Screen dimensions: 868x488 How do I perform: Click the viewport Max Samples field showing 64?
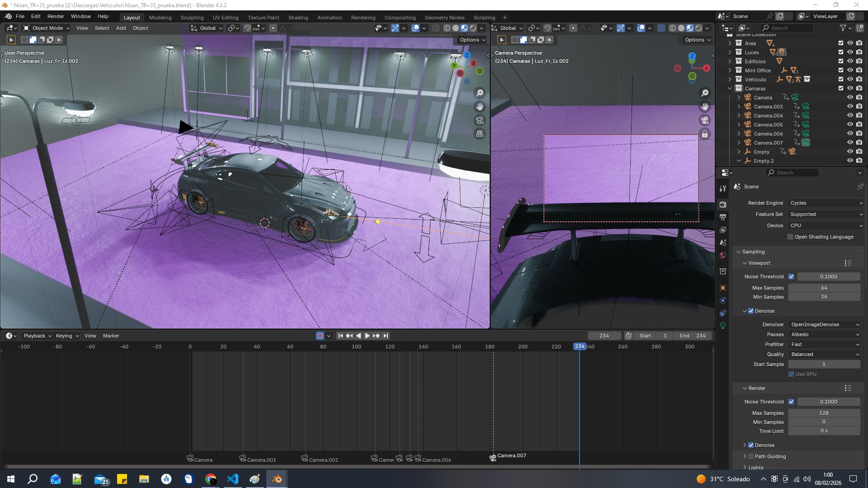click(824, 288)
